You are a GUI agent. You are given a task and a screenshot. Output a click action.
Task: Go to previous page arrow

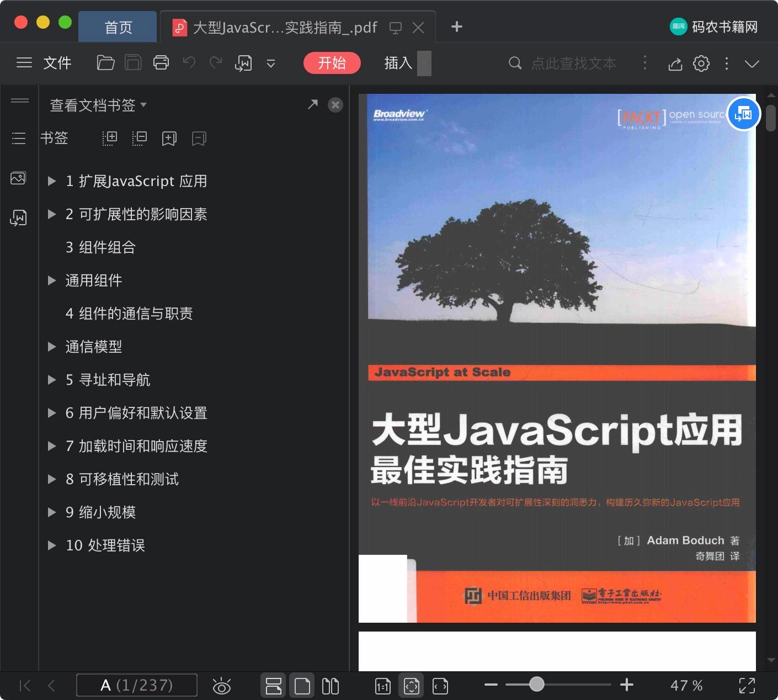51,686
